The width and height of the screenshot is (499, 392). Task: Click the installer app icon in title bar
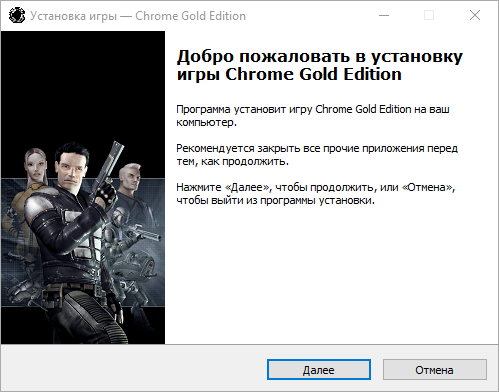[17, 15]
